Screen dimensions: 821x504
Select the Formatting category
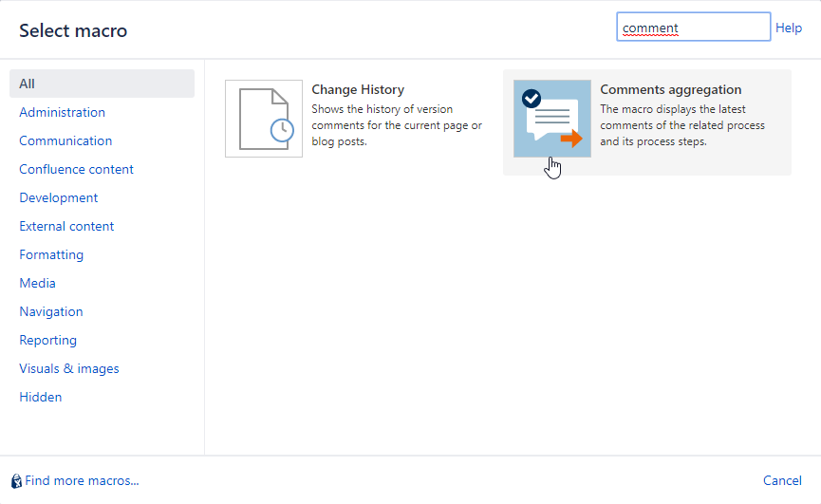(x=51, y=254)
